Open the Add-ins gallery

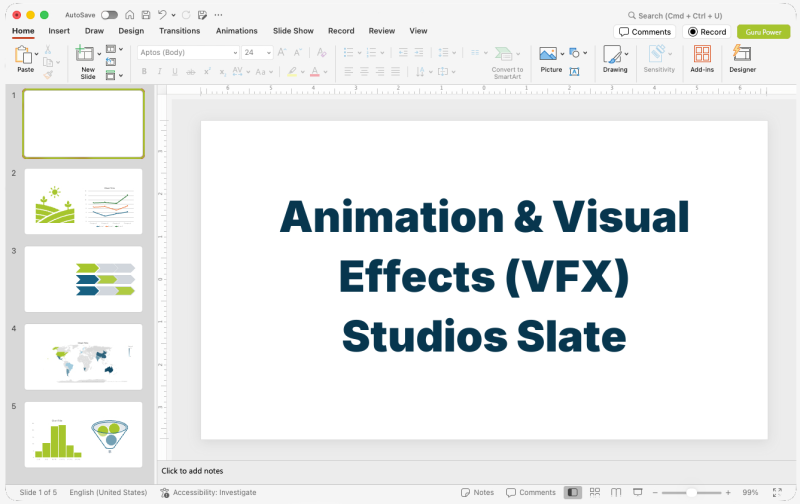(702, 59)
